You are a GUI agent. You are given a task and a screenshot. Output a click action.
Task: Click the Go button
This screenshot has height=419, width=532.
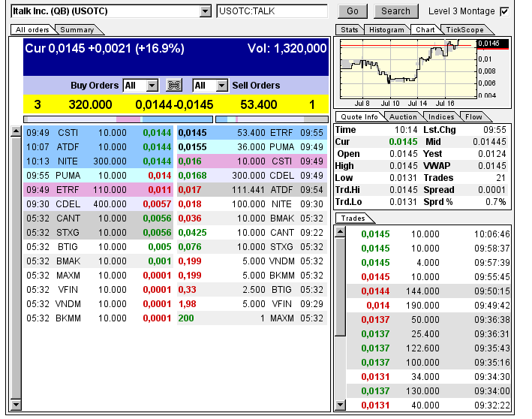tap(353, 11)
